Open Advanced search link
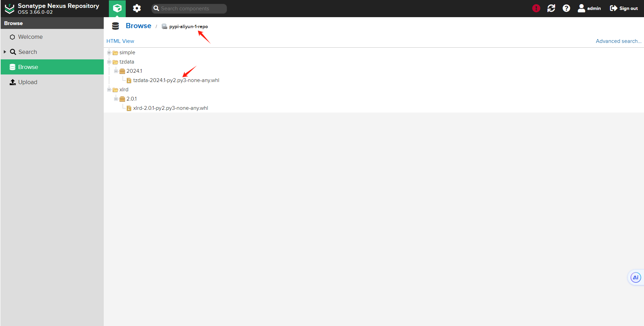The height and width of the screenshot is (326, 644). 619,41
